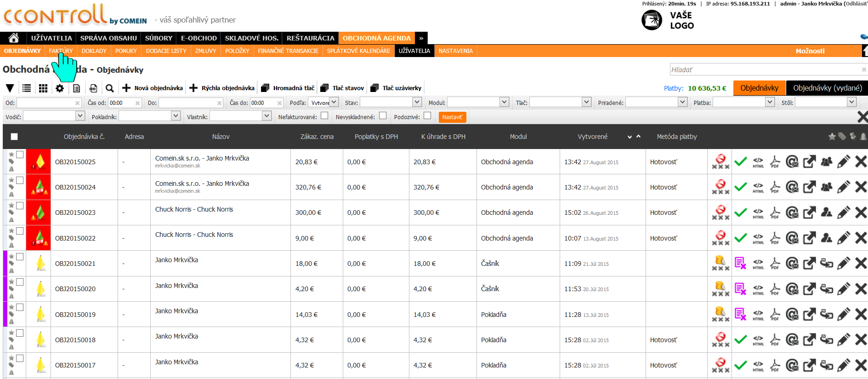Click the magnifier search icon in toolbar
This screenshot has width=868, height=379.
[x=109, y=88]
